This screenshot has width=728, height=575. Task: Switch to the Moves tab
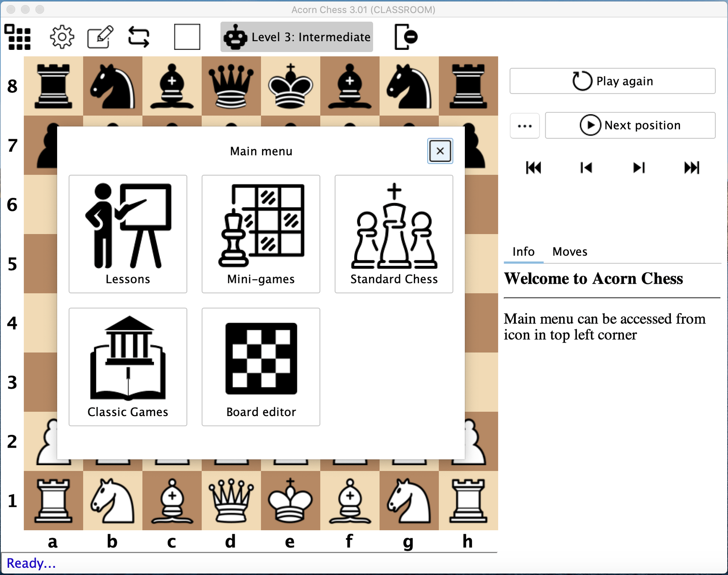point(570,251)
